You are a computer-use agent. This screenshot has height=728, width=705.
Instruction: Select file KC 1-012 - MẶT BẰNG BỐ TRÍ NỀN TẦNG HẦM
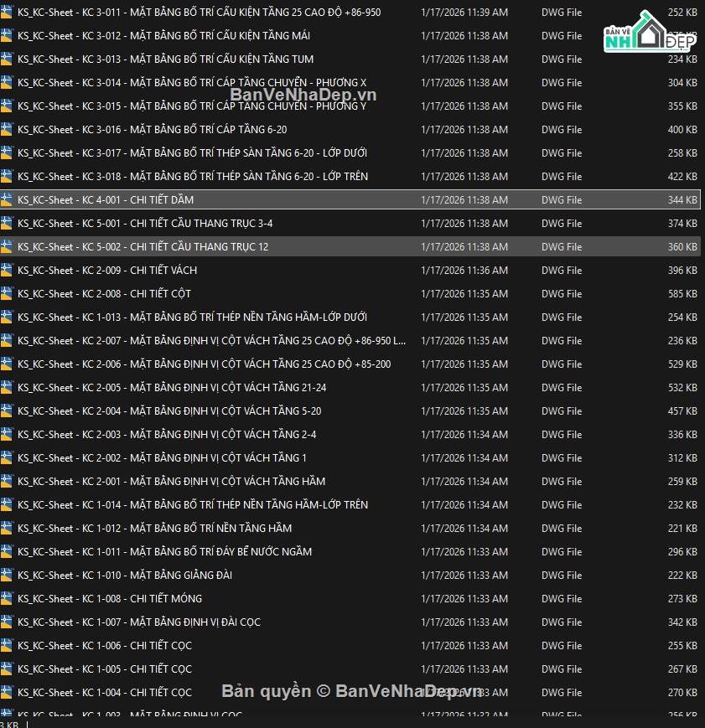(155, 528)
